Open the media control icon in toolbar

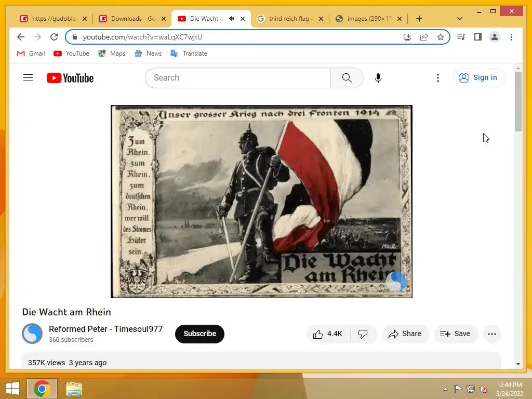click(x=461, y=37)
